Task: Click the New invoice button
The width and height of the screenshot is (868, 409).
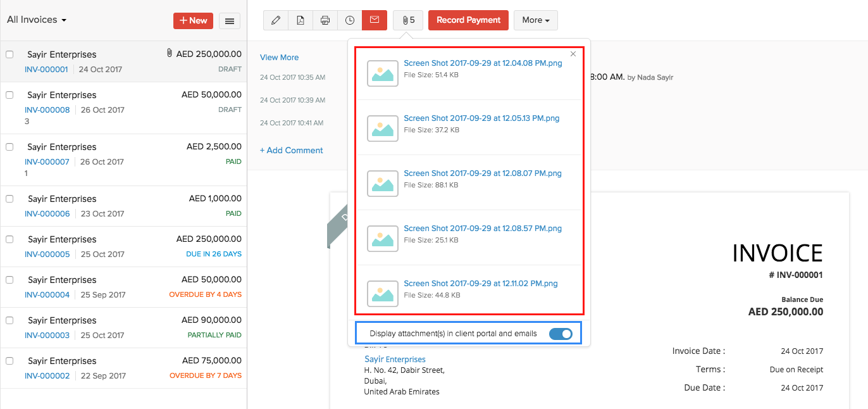Action: (x=193, y=20)
